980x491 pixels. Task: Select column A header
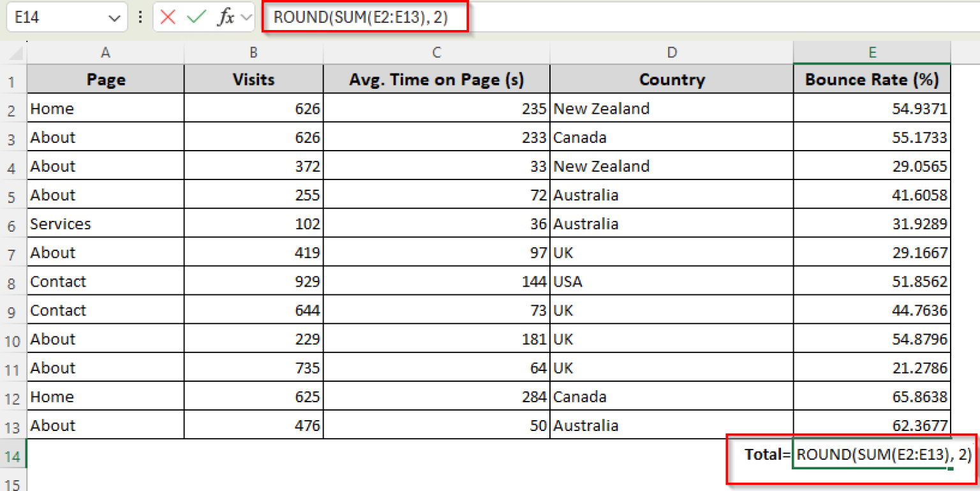click(x=105, y=52)
